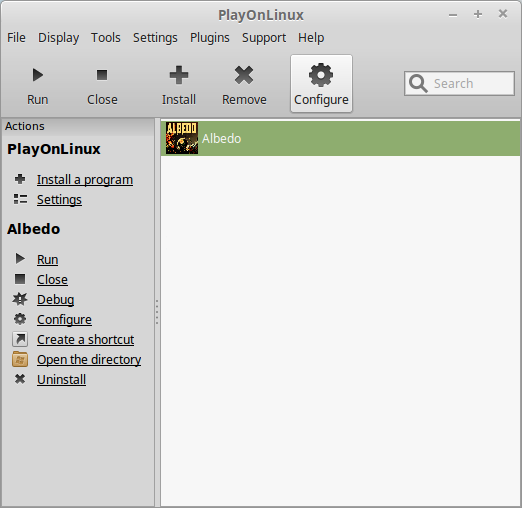
Task: Click small gear icon beside sidebar Configure
Action: (20, 319)
